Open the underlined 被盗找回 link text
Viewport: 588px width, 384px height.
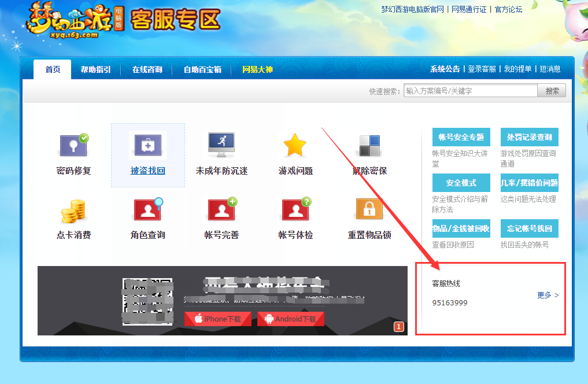point(148,171)
